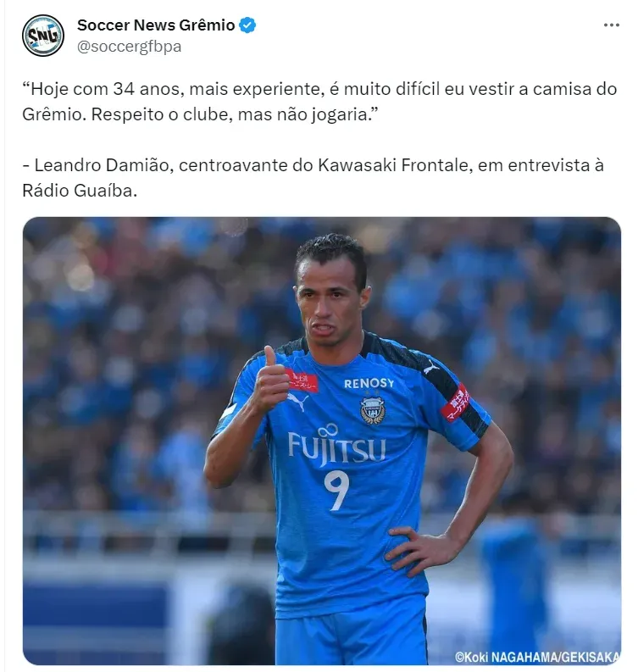Open the three-dot more options menu
Image resolution: width=638 pixels, height=672 pixels.
[x=612, y=25]
